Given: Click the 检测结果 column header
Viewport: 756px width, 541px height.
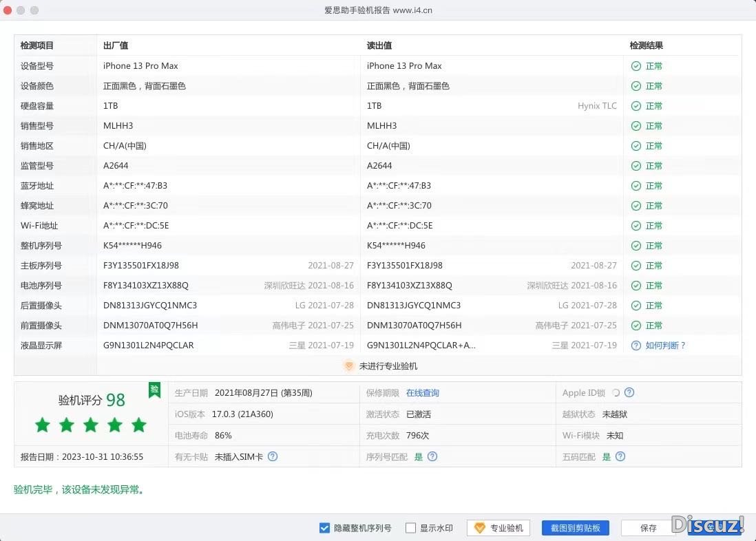Looking at the screenshot, I should 646,45.
